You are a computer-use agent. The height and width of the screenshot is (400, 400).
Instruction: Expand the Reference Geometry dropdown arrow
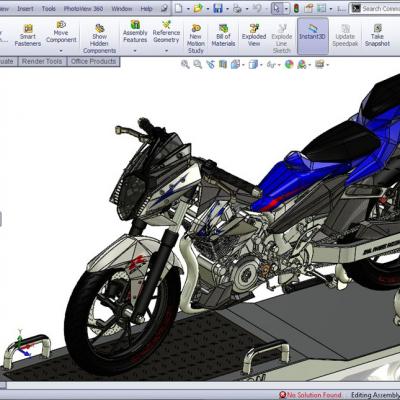point(166,51)
